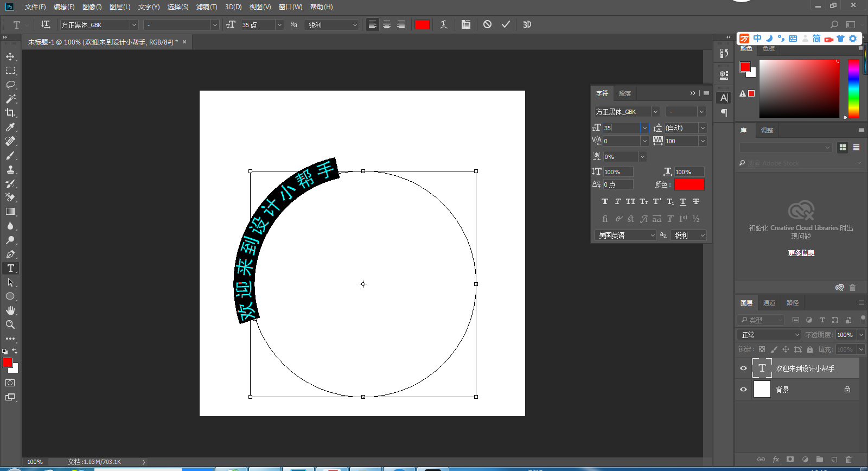This screenshot has height=471, width=868.
Task: Add layer style fx icon
Action: pos(776,459)
